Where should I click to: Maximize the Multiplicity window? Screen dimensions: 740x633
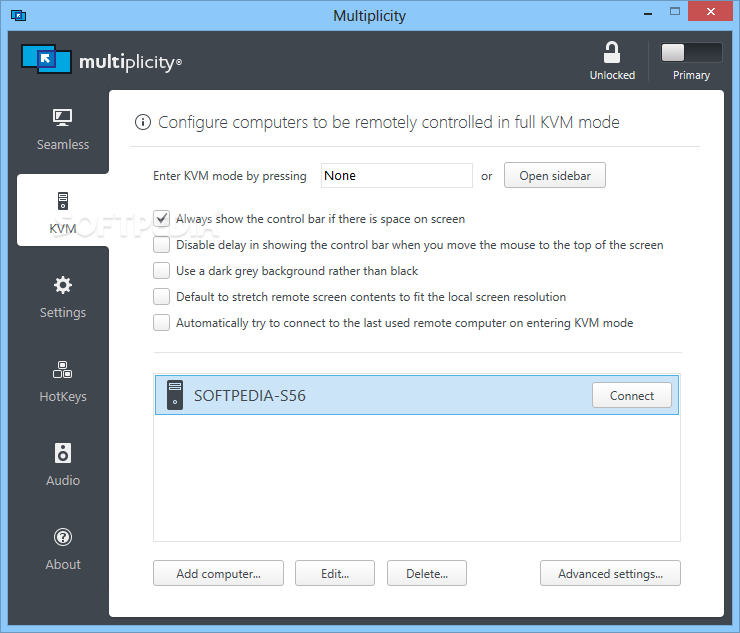[x=675, y=12]
